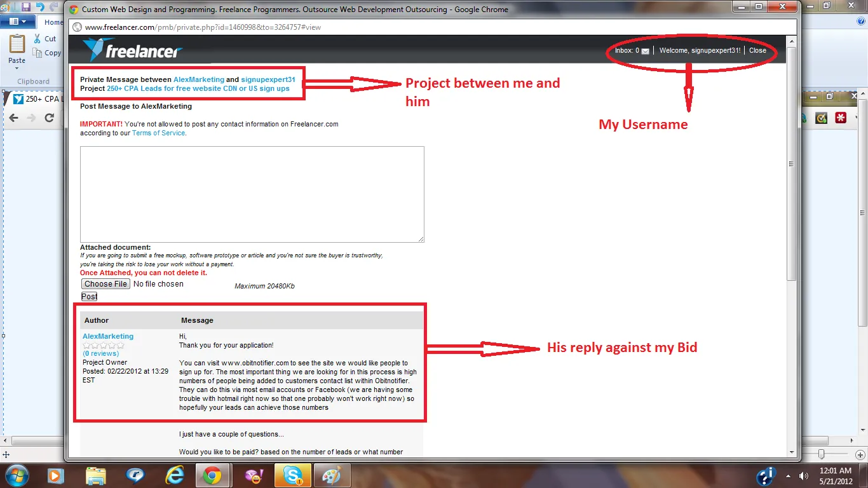This screenshot has width=868, height=488.
Task: Select the Home tab in Paint
Action: click(53, 22)
